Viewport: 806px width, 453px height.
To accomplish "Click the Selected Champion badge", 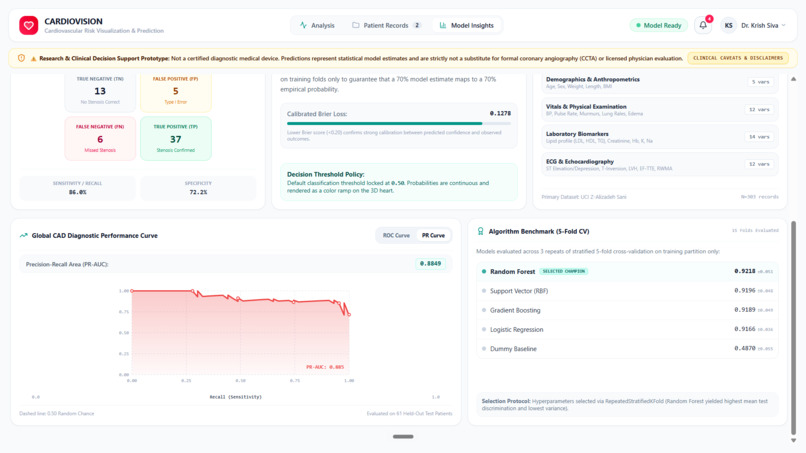I will 564,271.
